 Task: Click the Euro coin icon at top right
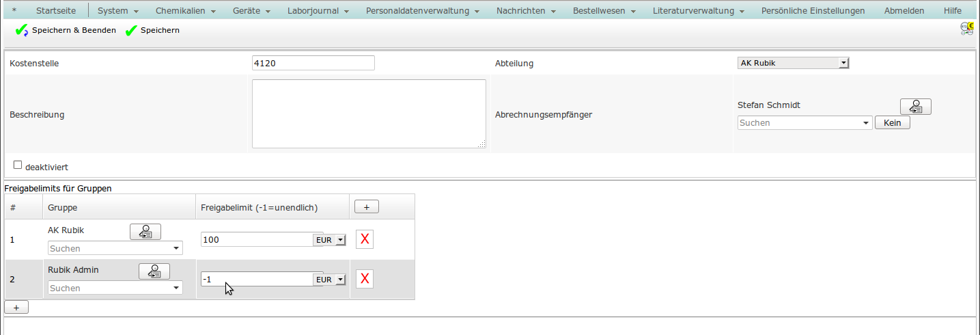click(x=966, y=28)
